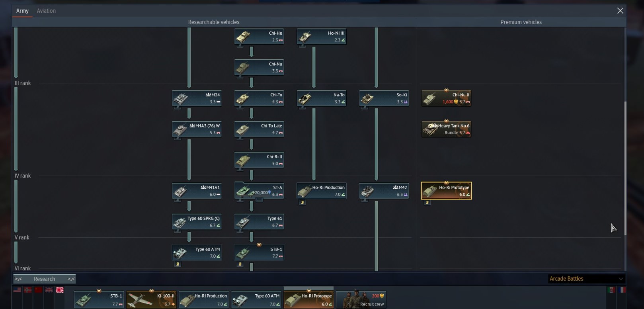This screenshot has width=644, height=309.
Task: Pick the Ho-Ri Production crew slot
Action: pos(204,299)
